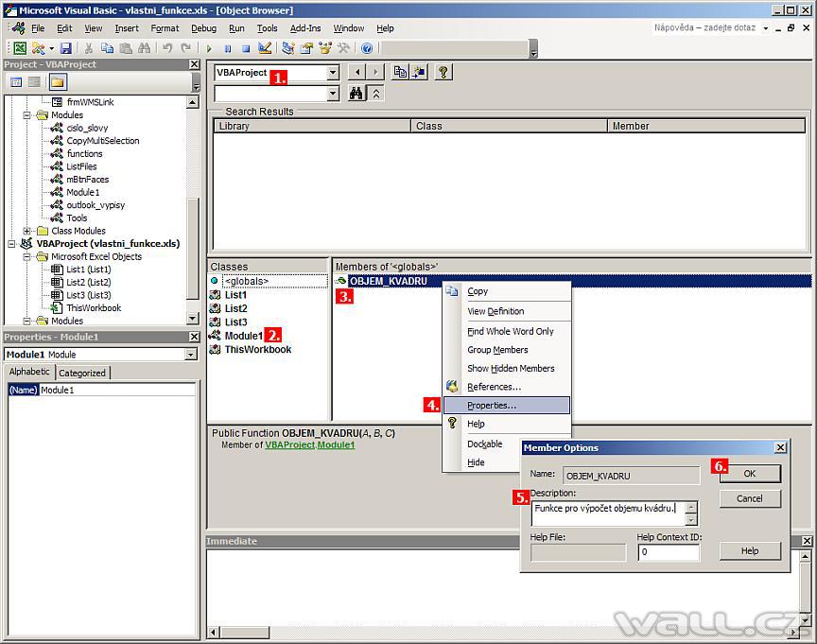The height and width of the screenshot is (644, 817).
Task: Click the Description text field
Action: tap(608, 513)
